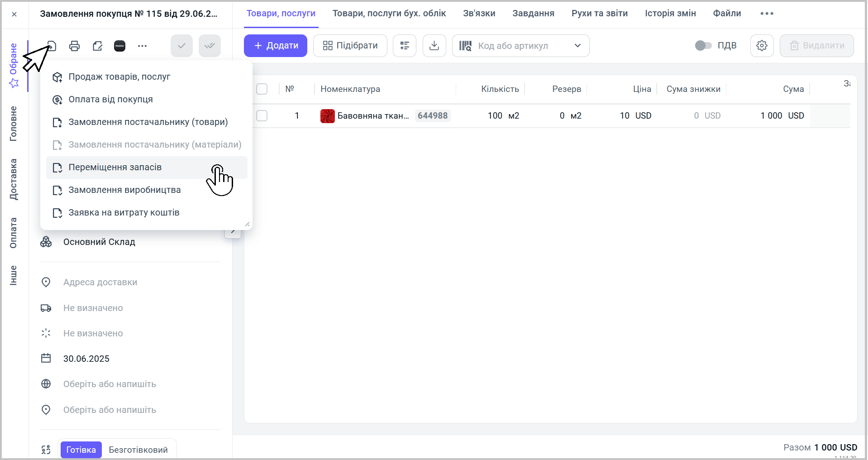Click the black mono payment icon
The image size is (868, 460).
[x=119, y=46]
